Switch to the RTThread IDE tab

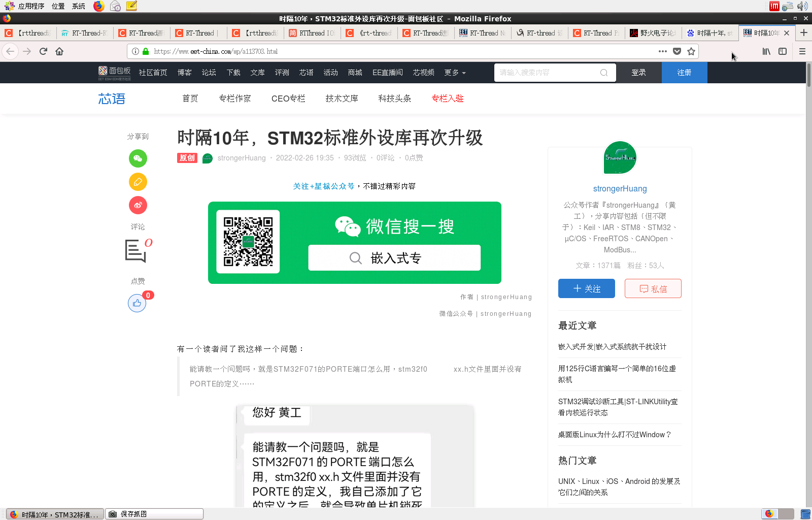(x=312, y=33)
